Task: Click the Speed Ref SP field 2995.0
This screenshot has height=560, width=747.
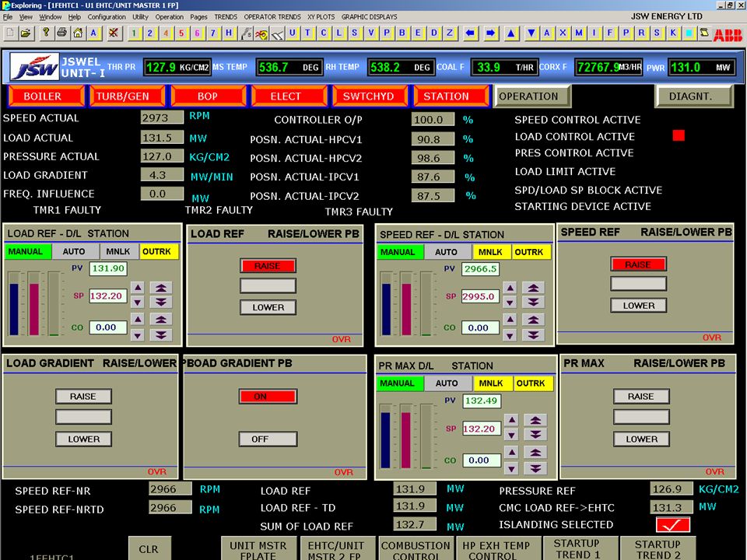Action: (x=480, y=296)
